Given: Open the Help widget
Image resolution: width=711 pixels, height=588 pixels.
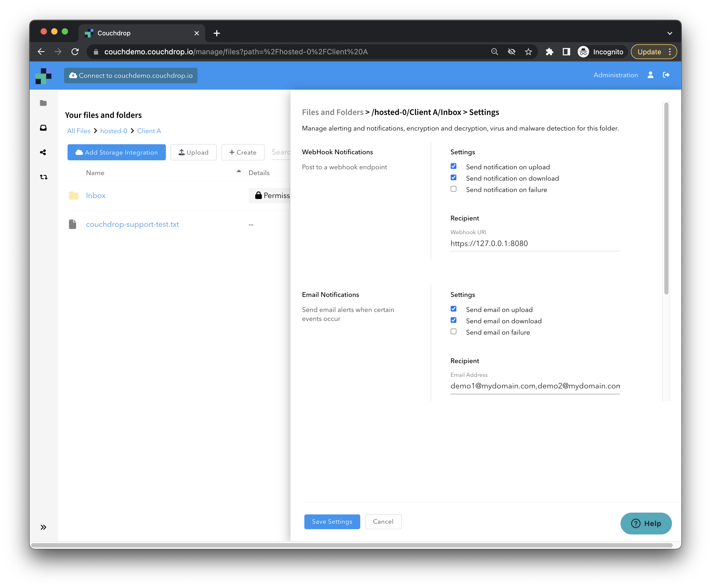Looking at the screenshot, I should 646,524.
